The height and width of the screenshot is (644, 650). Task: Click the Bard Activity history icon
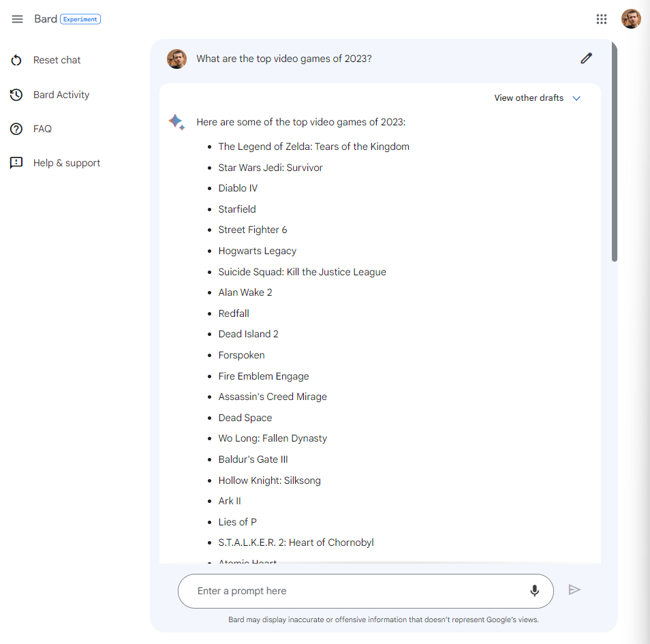tap(16, 95)
